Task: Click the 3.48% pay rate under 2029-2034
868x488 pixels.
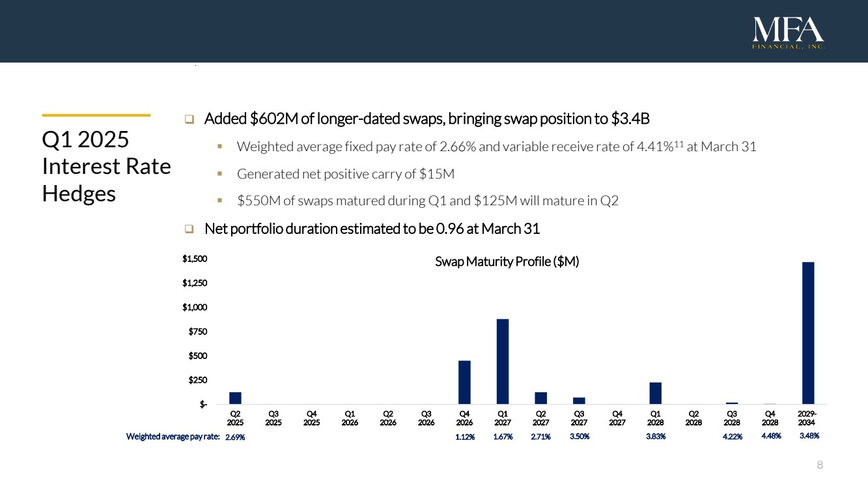Action: [808, 437]
